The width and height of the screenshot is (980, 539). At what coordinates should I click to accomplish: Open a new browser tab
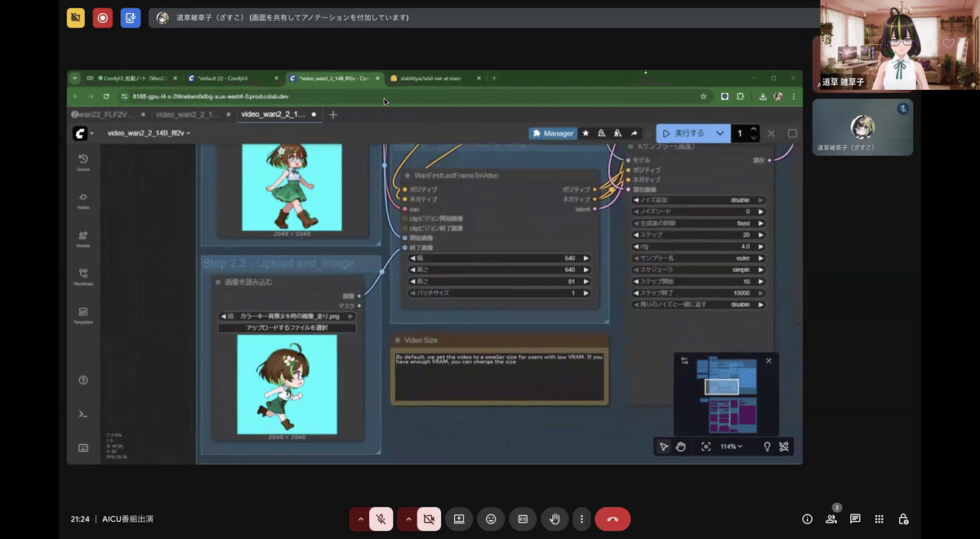494,78
